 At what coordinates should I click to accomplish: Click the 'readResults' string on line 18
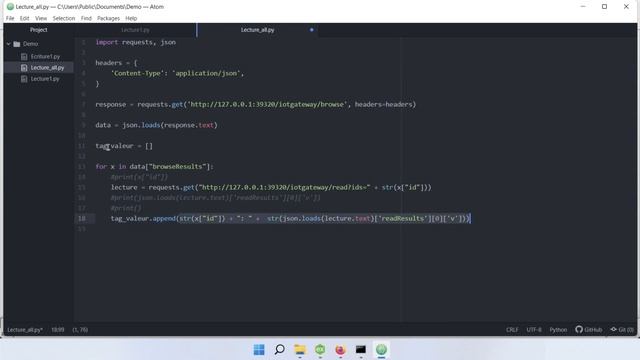402,218
